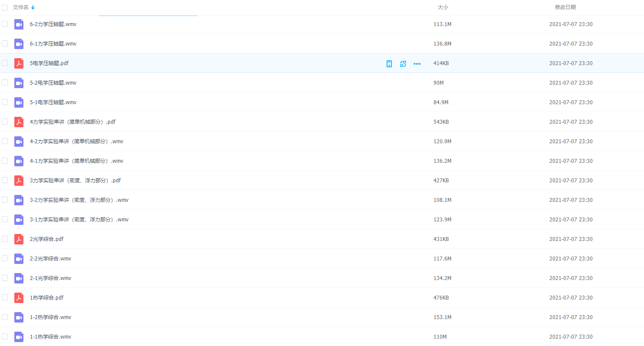Click the PDF icon of 4力学实验串讲 file
This screenshot has height=346, width=644.
point(19,122)
